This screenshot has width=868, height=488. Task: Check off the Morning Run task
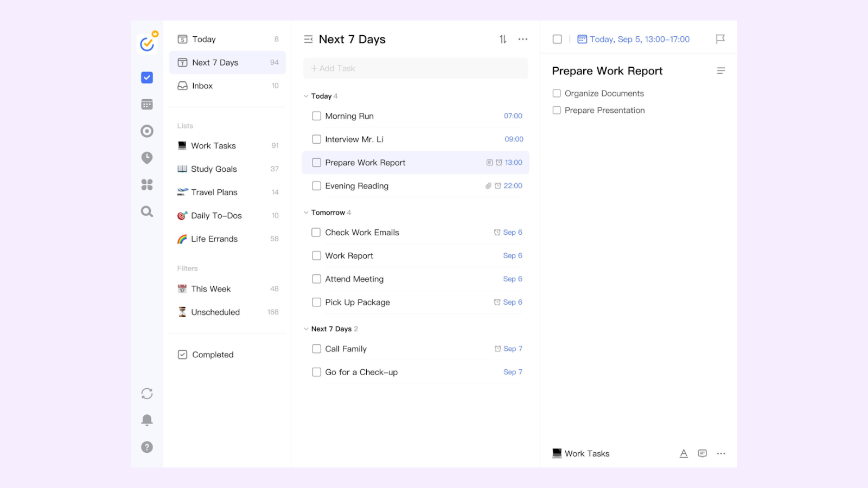316,116
